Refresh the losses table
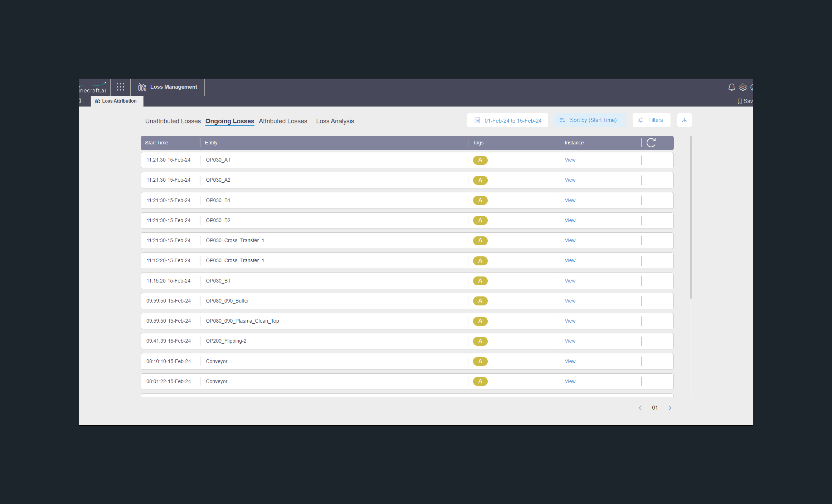This screenshot has width=832, height=504. click(651, 142)
